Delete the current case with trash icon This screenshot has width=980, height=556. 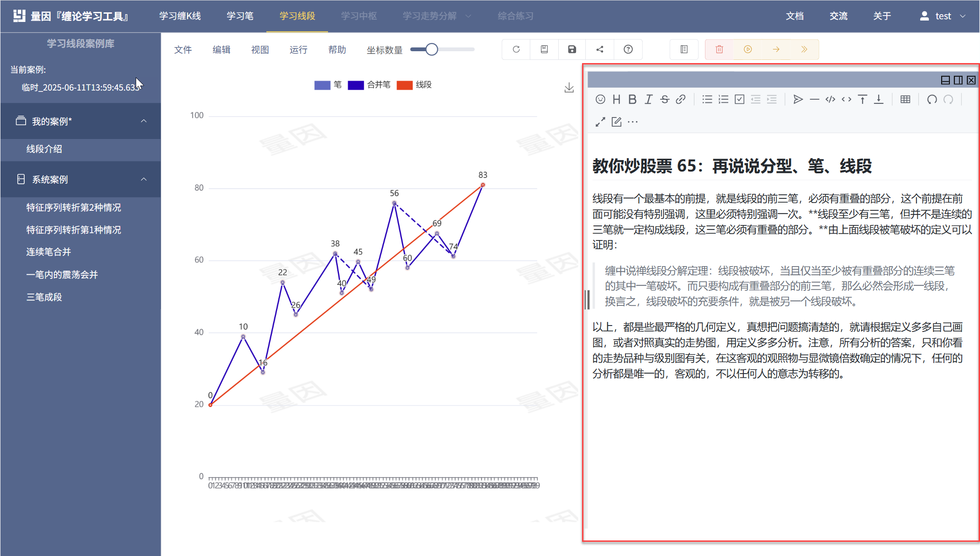[718, 49]
